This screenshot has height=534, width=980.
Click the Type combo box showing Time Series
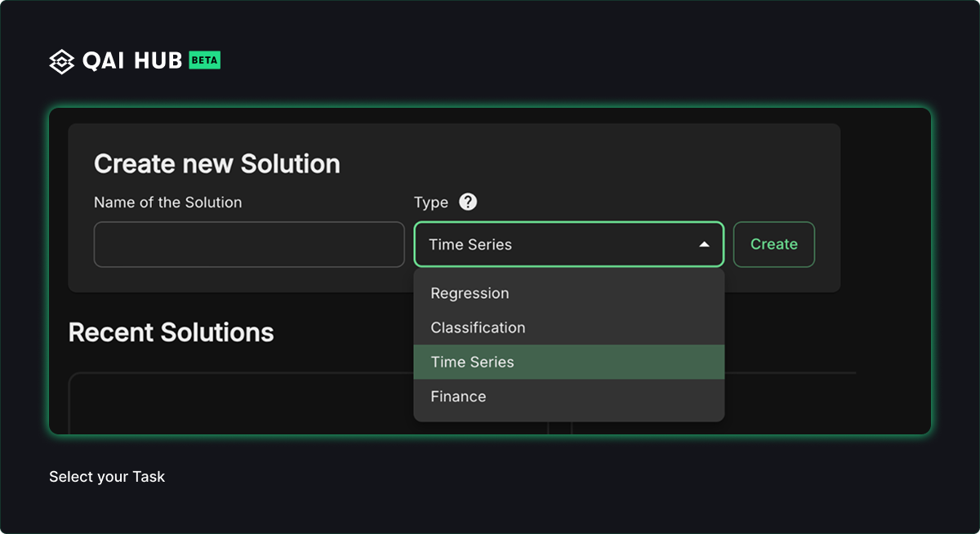tap(555, 244)
